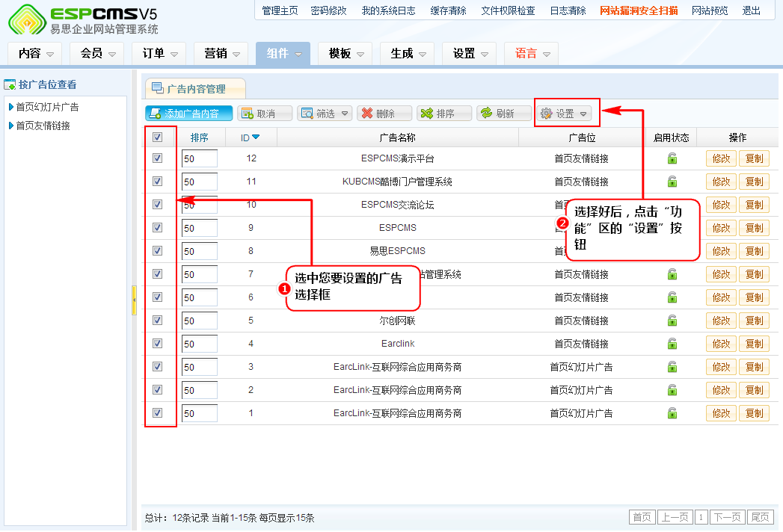Screen dimensions: 783x532
Task: Click the 刷新 refresh toolbar button
Action: 504,114
